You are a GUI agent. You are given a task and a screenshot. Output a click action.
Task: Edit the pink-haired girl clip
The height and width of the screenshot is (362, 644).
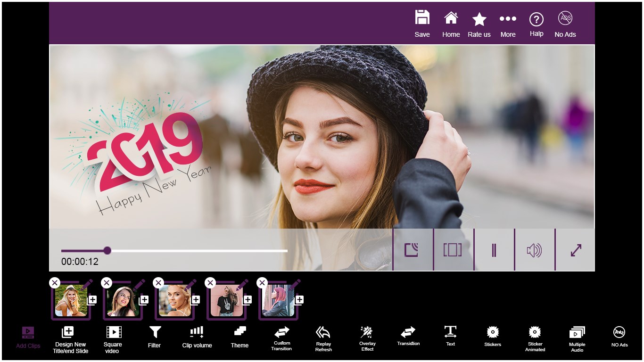[294, 285]
